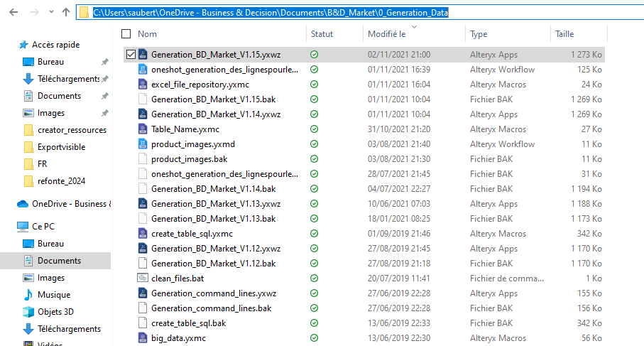644x346 pixels.
Task: Toggle the select-all checkbox beside Nom
Action: (126, 34)
